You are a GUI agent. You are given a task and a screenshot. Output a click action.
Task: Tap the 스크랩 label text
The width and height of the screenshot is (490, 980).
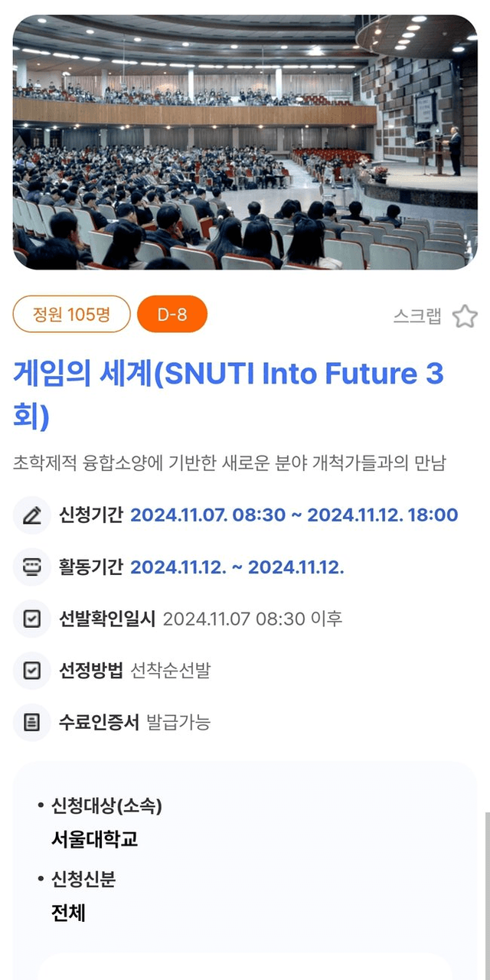coord(417,316)
